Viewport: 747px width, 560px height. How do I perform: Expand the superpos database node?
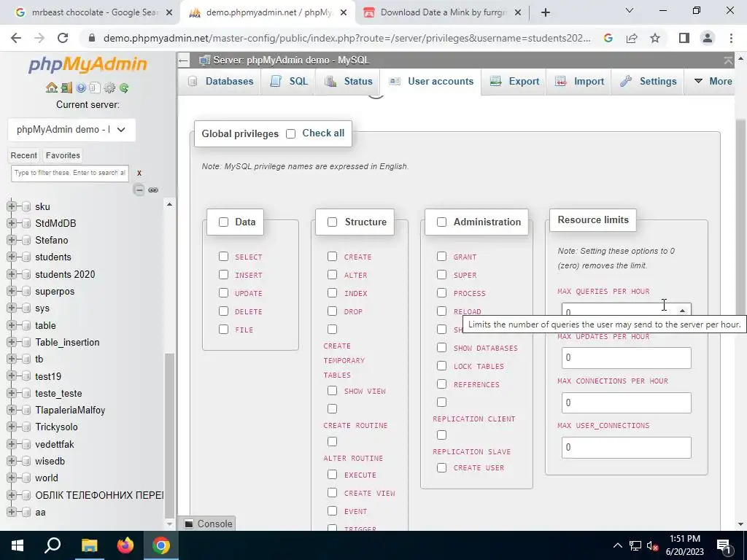(12, 292)
